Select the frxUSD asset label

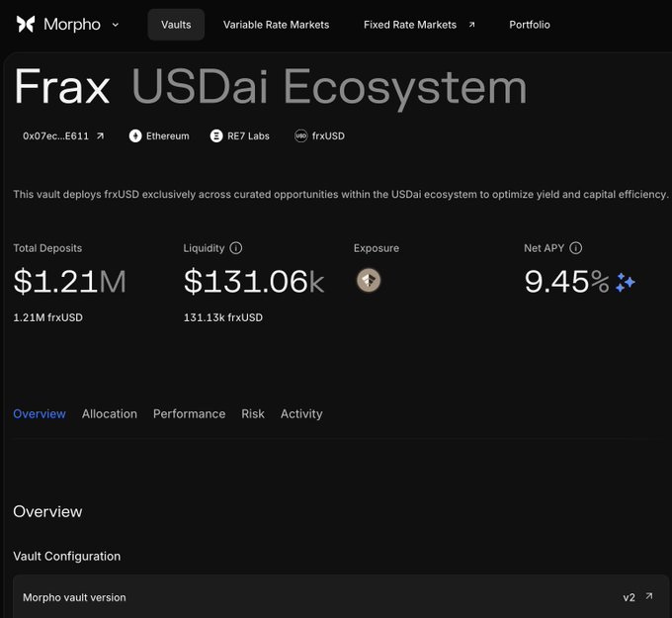[x=328, y=135]
